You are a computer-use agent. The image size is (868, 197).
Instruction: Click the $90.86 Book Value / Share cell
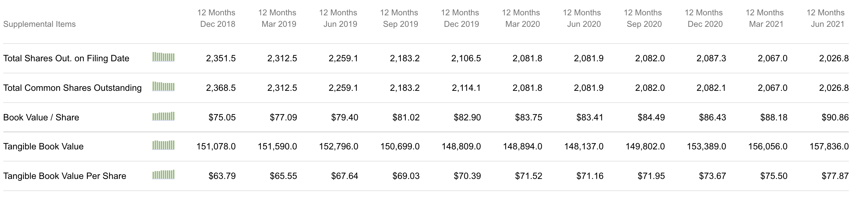[x=835, y=118]
